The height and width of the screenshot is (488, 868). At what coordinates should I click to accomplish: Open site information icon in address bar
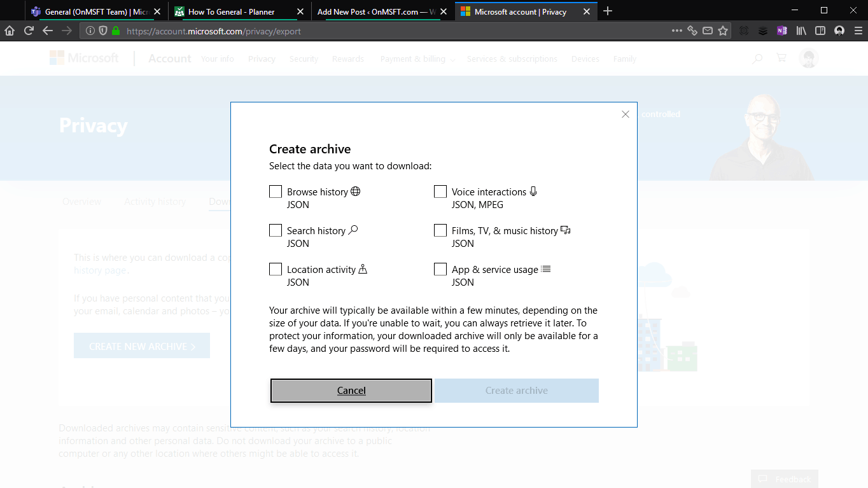coord(90,31)
